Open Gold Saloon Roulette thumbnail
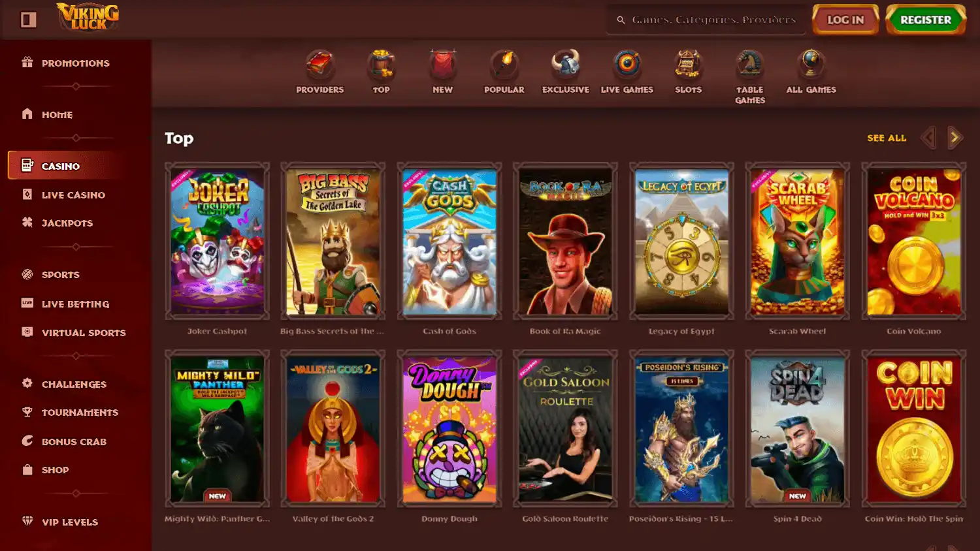Viewport: 980px width, 551px height. point(565,428)
